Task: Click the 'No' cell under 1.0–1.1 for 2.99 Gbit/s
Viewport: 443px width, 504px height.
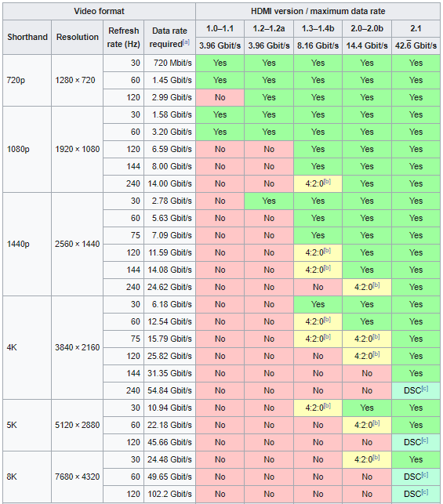Action: pyautogui.click(x=220, y=97)
